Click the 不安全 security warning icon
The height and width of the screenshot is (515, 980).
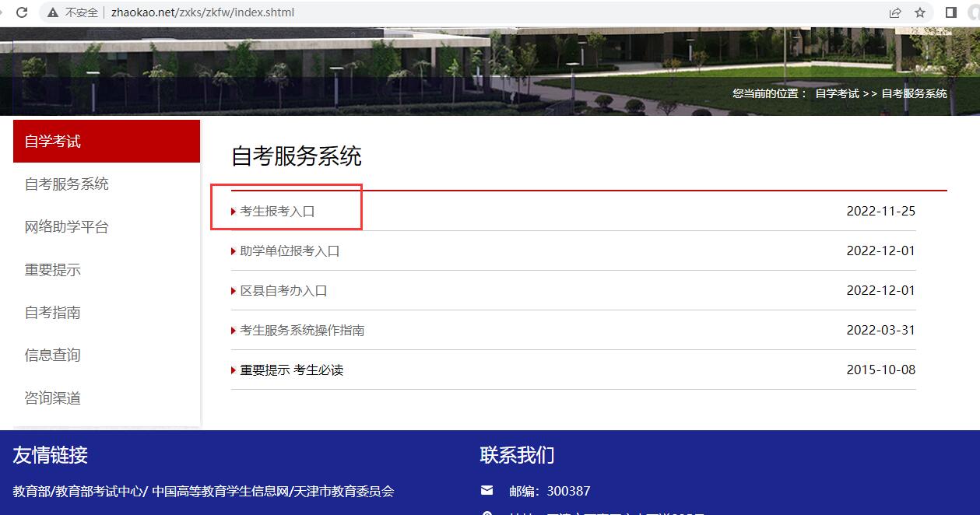(53, 12)
